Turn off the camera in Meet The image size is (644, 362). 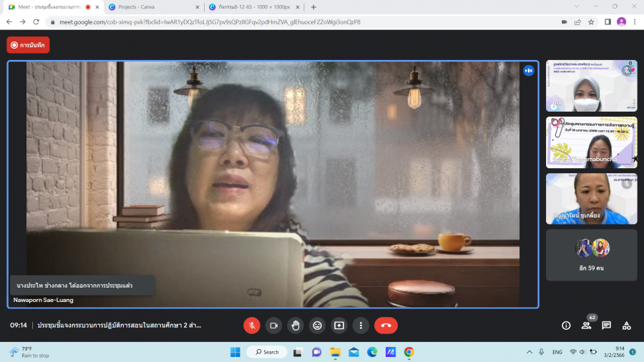click(x=273, y=326)
